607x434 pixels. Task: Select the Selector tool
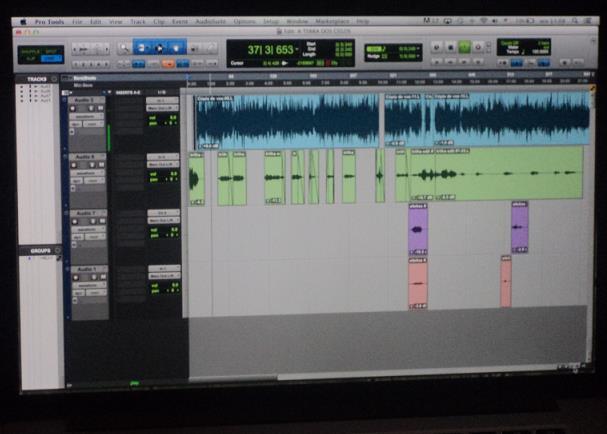[159, 48]
